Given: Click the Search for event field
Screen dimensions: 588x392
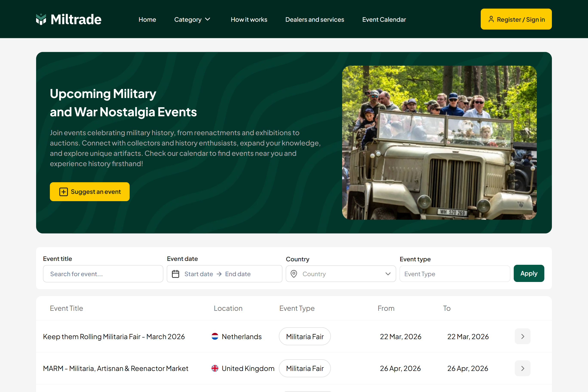Looking at the screenshot, I should 103,274.
